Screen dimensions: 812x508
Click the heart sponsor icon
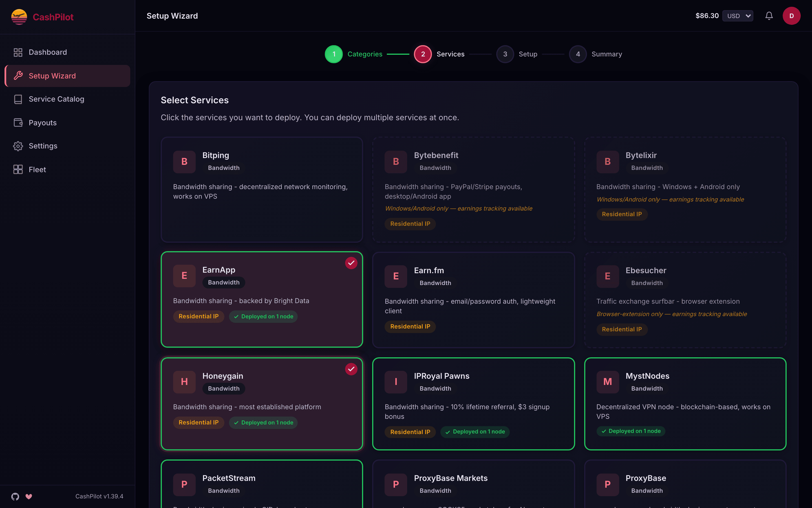click(29, 496)
